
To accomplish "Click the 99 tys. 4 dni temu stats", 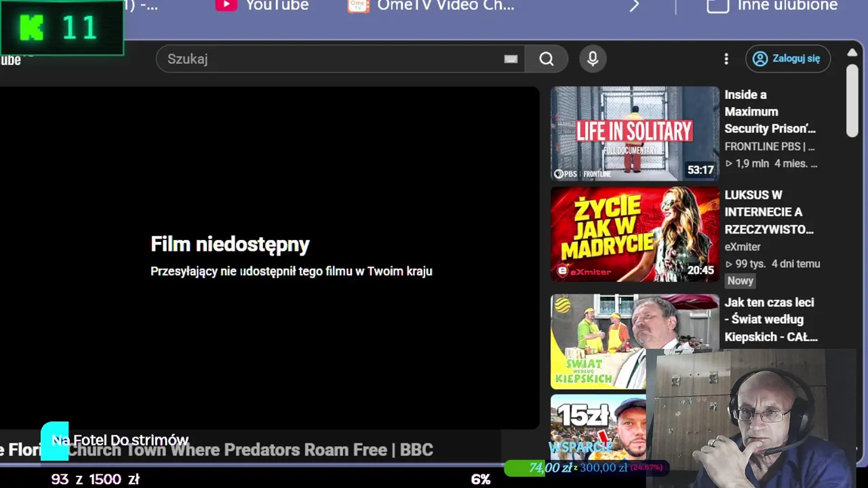I will tap(772, 264).
